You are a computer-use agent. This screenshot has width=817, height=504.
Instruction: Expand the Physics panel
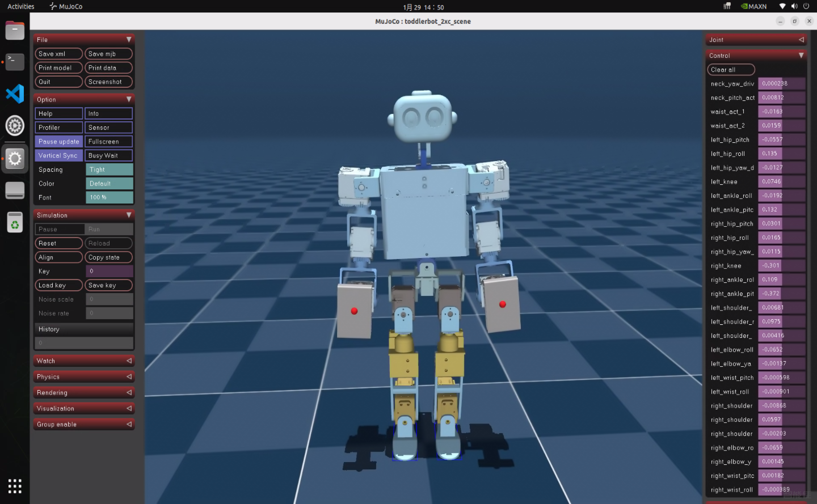[84, 377]
